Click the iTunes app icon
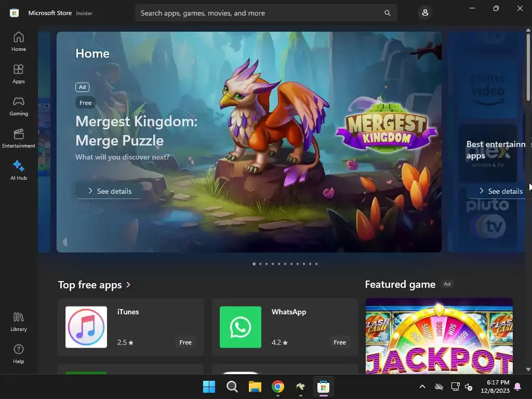This screenshot has width=532, height=399. (86, 327)
